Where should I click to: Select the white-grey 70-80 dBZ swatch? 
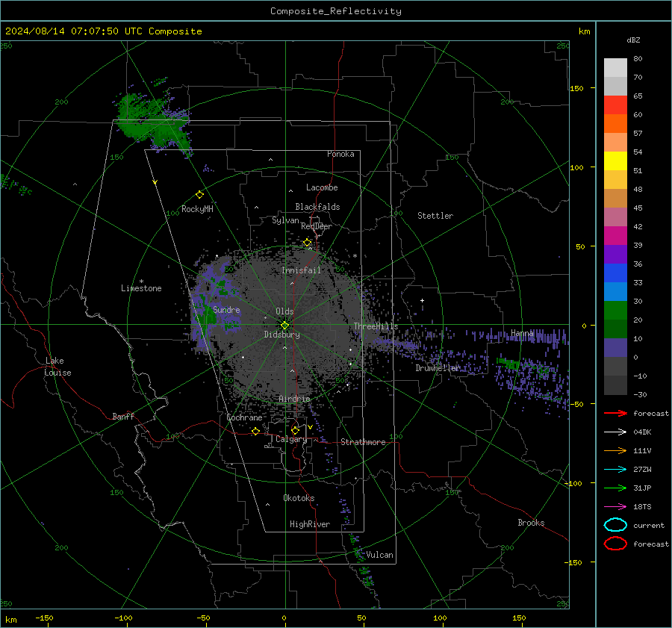pyautogui.click(x=615, y=68)
